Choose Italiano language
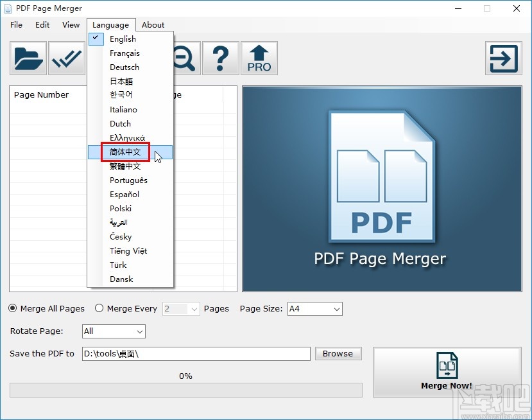Image resolution: width=532 pixels, height=420 pixels. [130, 110]
